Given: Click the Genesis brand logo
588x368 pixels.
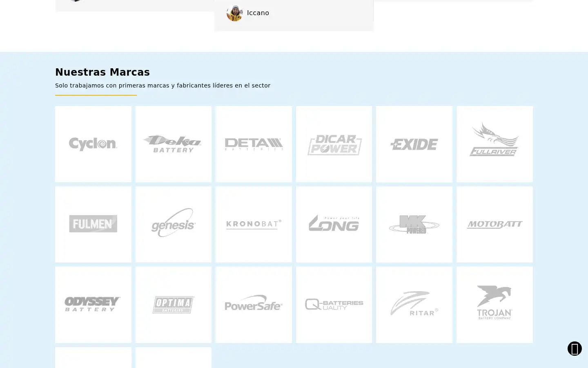Looking at the screenshot, I should coord(174,224).
